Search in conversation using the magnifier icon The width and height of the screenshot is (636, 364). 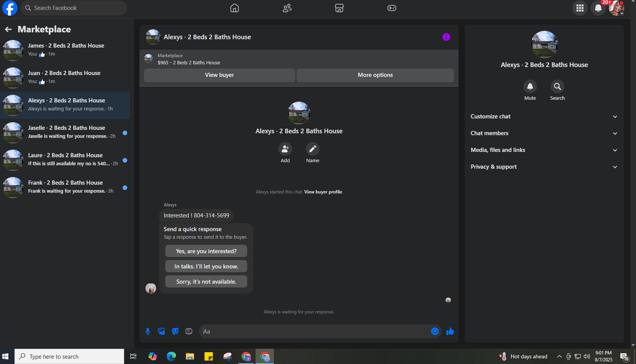coord(558,86)
